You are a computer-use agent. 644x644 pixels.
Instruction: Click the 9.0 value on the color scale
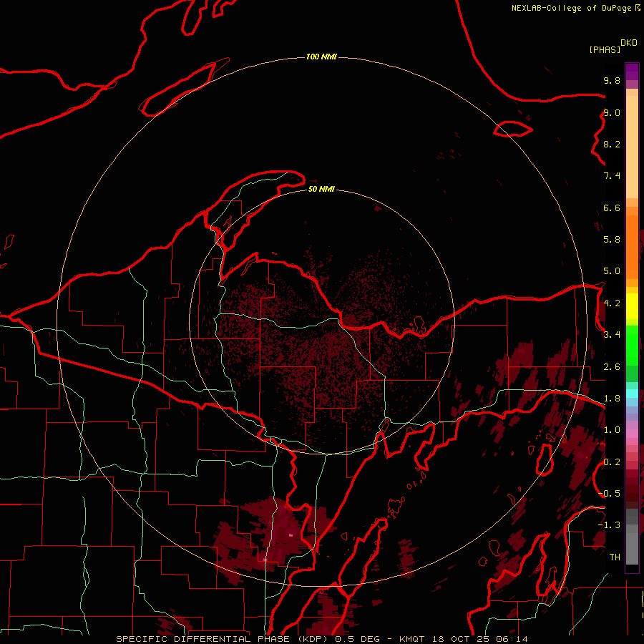coord(612,112)
